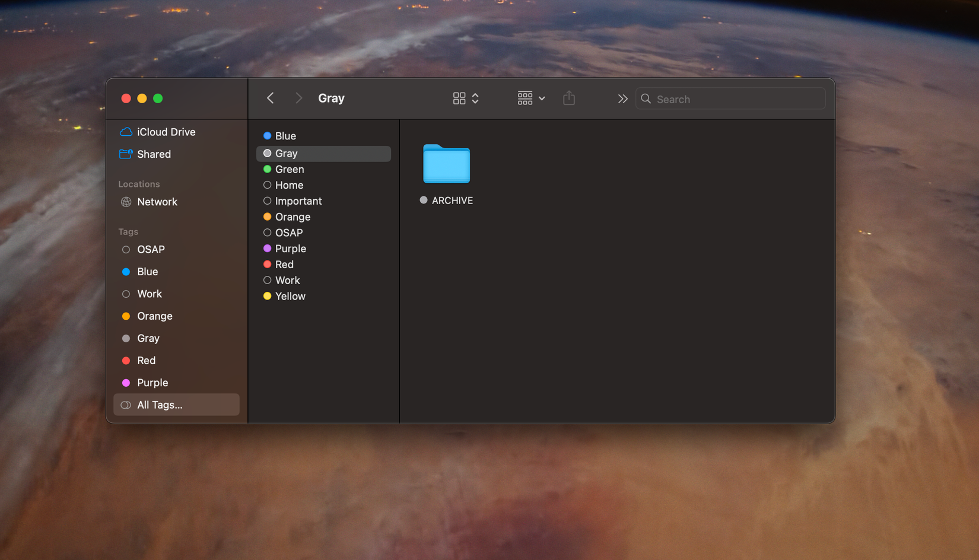
Task: Open All Tags… in the sidebar
Action: 176,405
